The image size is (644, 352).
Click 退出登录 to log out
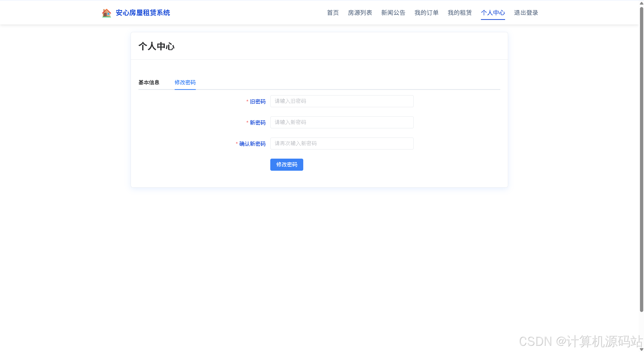click(x=526, y=13)
